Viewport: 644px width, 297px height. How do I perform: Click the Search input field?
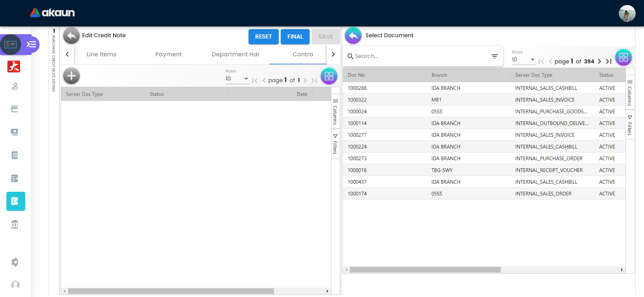pos(419,56)
